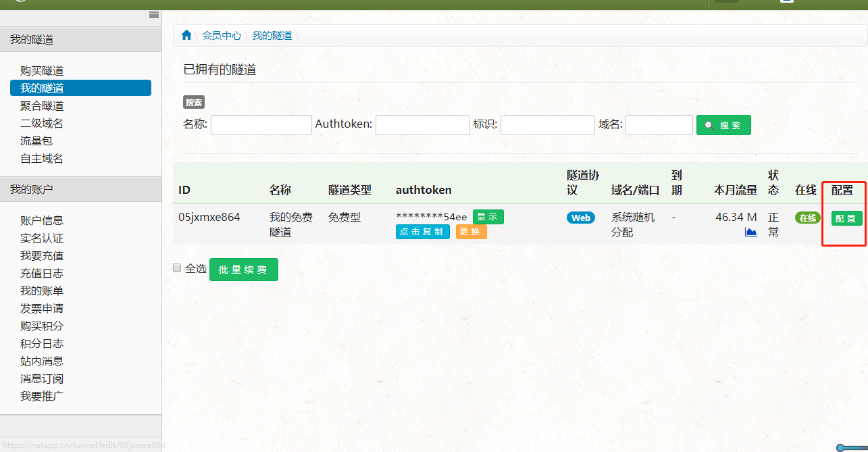Select 二级域名 in the sidebar
The height and width of the screenshot is (452, 868).
tap(42, 123)
